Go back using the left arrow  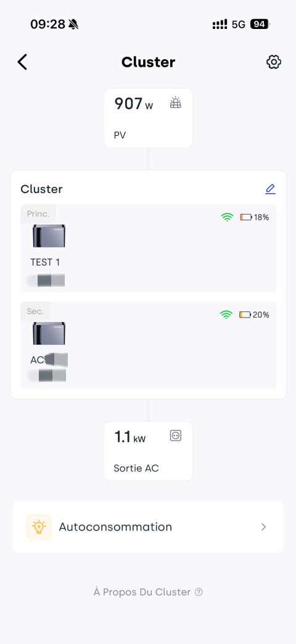pyautogui.click(x=22, y=62)
